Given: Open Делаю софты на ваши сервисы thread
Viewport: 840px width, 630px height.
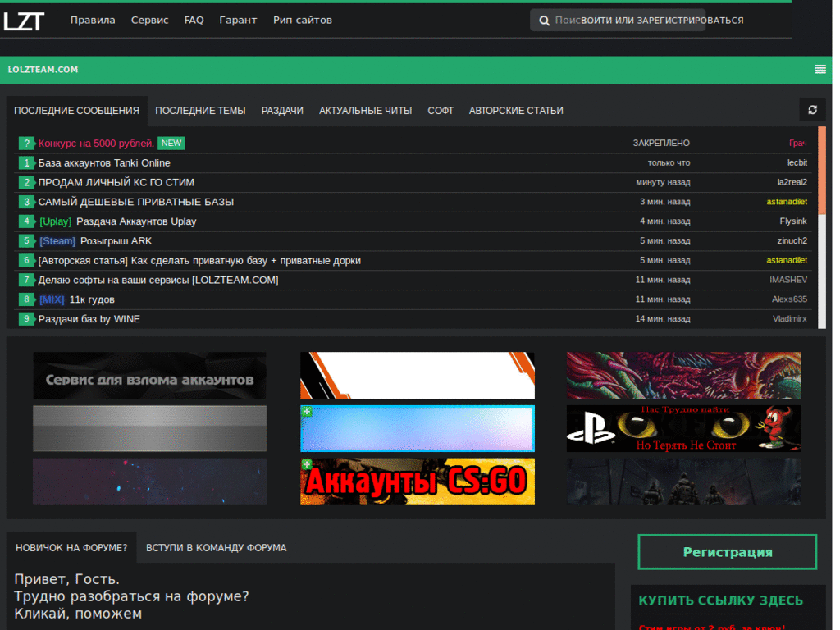Looking at the screenshot, I should coord(158,281).
